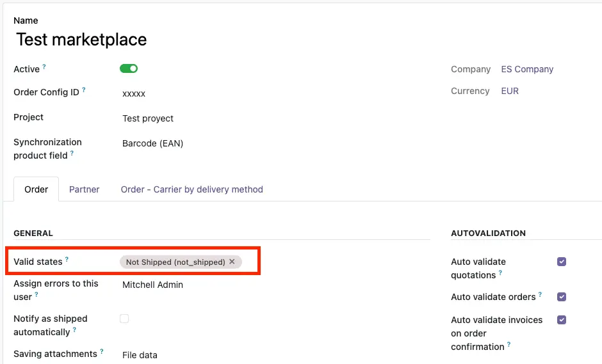
Task: Open the EUR currency link
Action: (x=510, y=91)
